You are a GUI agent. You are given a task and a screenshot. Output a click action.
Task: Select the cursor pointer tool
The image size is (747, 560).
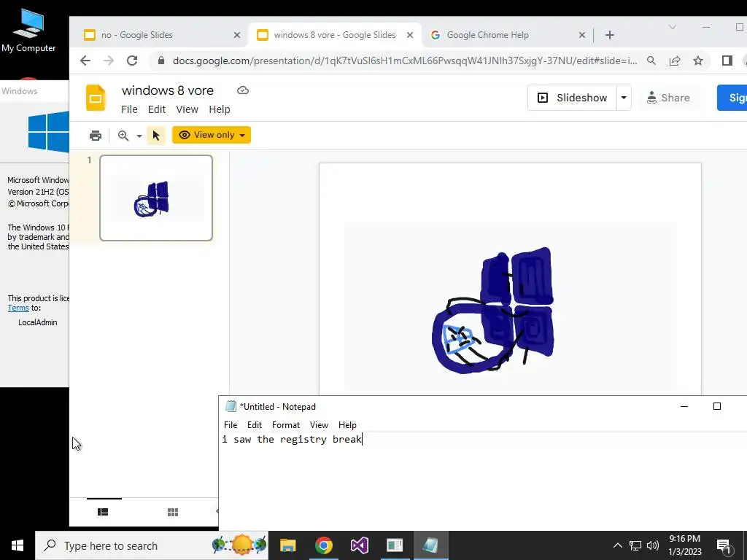pos(156,136)
